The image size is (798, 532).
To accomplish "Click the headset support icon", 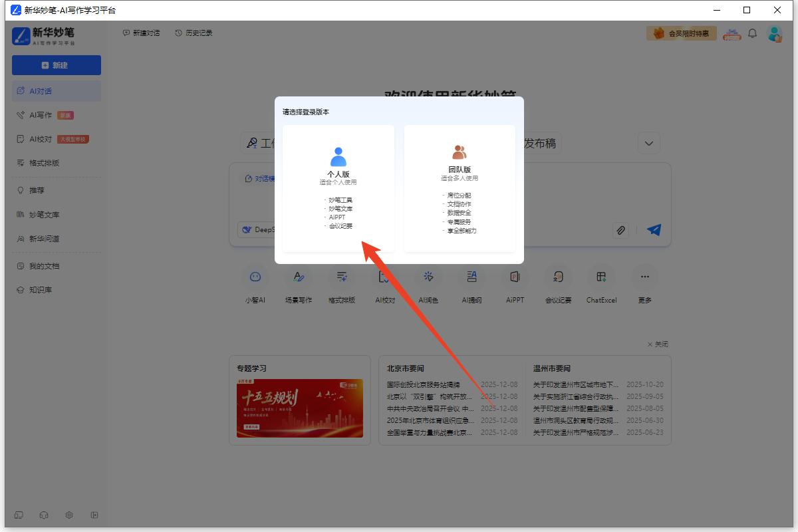I will [x=43, y=515].
